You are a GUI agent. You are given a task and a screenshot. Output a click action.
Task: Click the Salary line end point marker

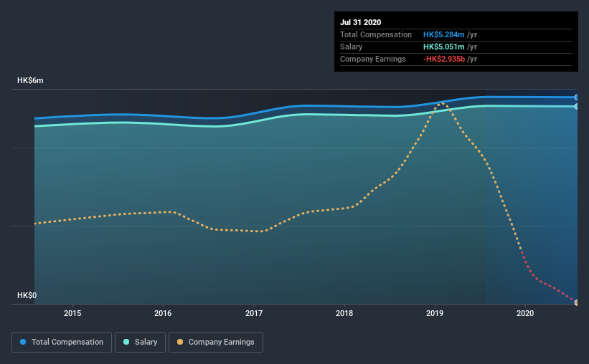[x=577, y=107]
